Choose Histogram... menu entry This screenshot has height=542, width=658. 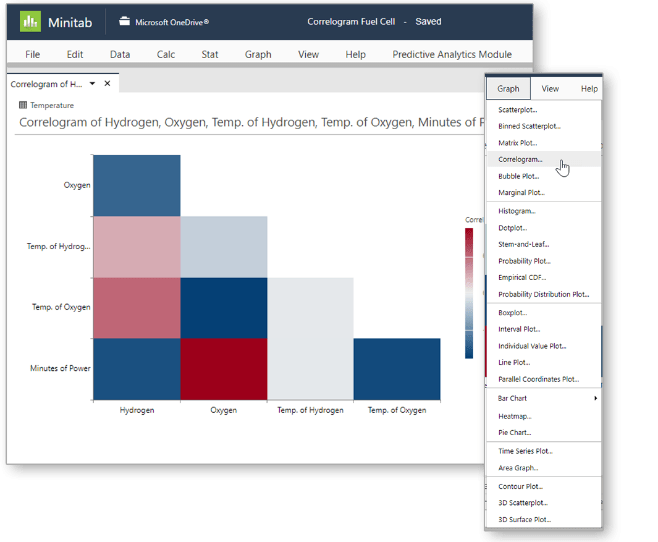pyautogui.click(x=543, y=211)
